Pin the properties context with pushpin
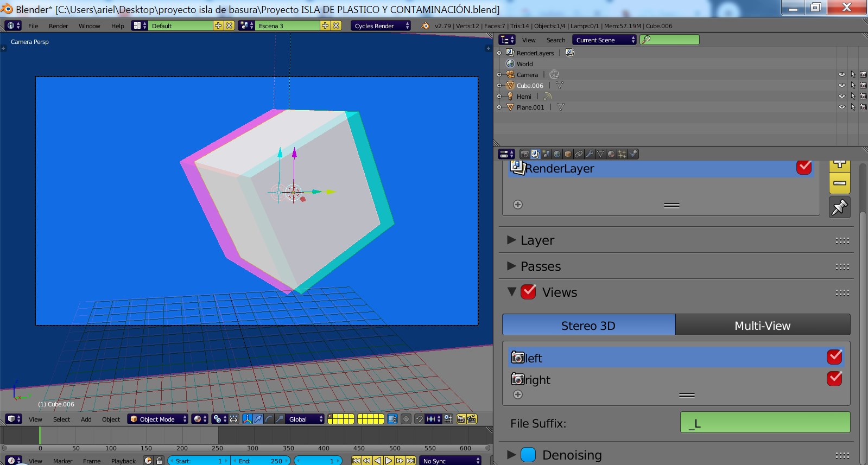The width and height of the screenshot is (868, 465). (x=840, y=207)
